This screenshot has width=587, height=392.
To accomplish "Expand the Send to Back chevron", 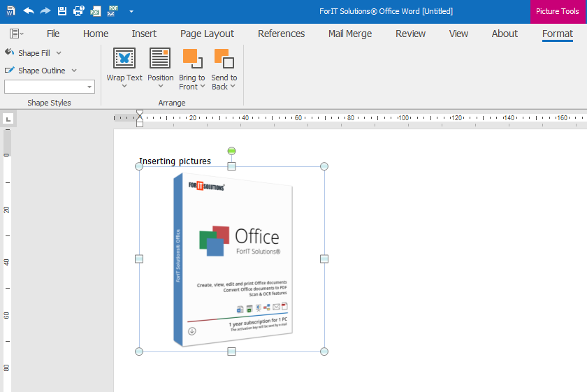I will [x=233, y=86].
